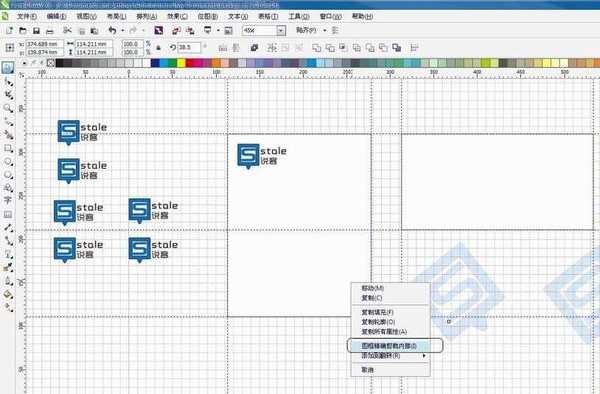Screen dimensions: 600x394
Task: Open the 文件(F) menu
Action: [x=27, y=16]
